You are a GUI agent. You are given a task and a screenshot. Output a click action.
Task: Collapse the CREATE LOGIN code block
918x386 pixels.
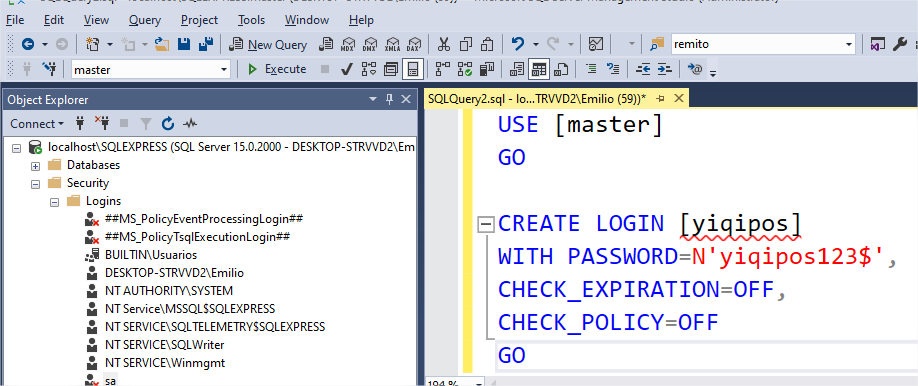coord(485,224)
